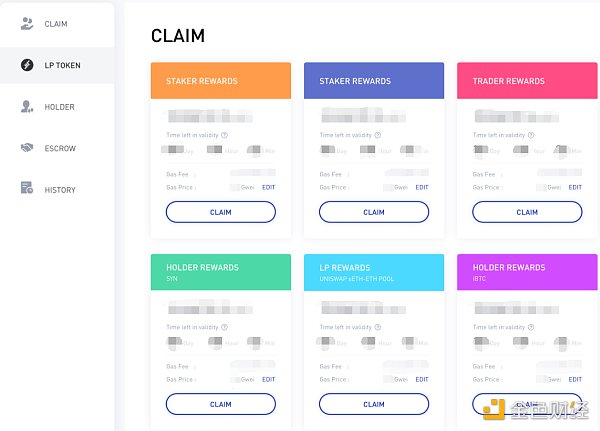
Task: Edit gas price on blue Staker Rewards card
Action: pos(422,188)
